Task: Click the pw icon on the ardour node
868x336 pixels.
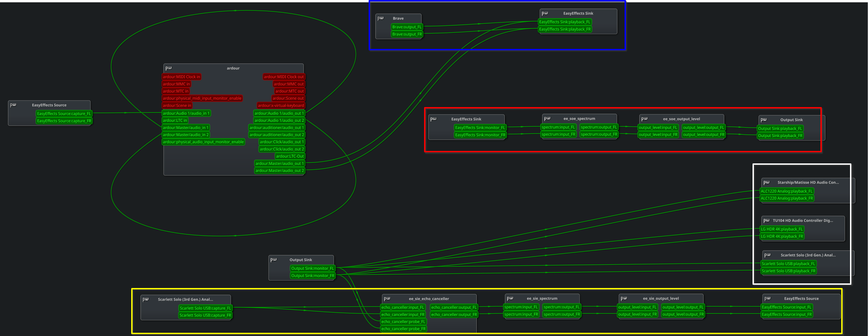Action: [x=168, y=68]
